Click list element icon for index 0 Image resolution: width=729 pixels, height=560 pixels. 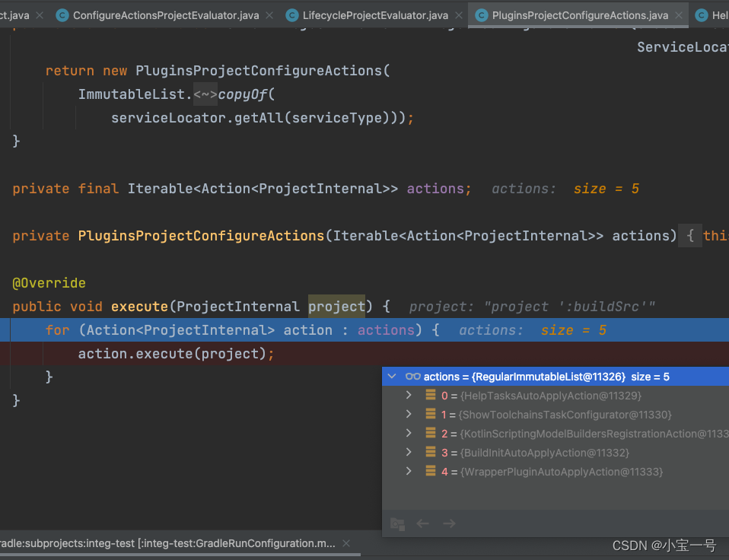coord(431,395)
